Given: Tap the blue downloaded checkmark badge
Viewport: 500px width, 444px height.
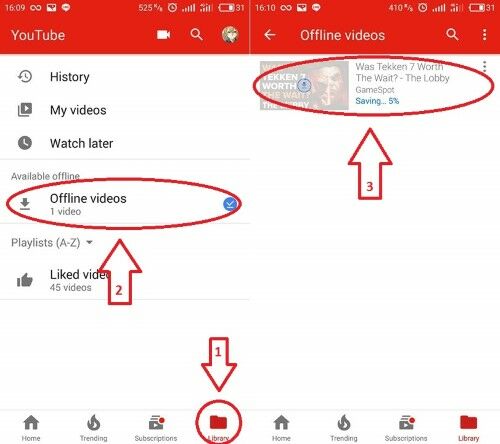Looking at the screenshot, I should click(230, 204).
